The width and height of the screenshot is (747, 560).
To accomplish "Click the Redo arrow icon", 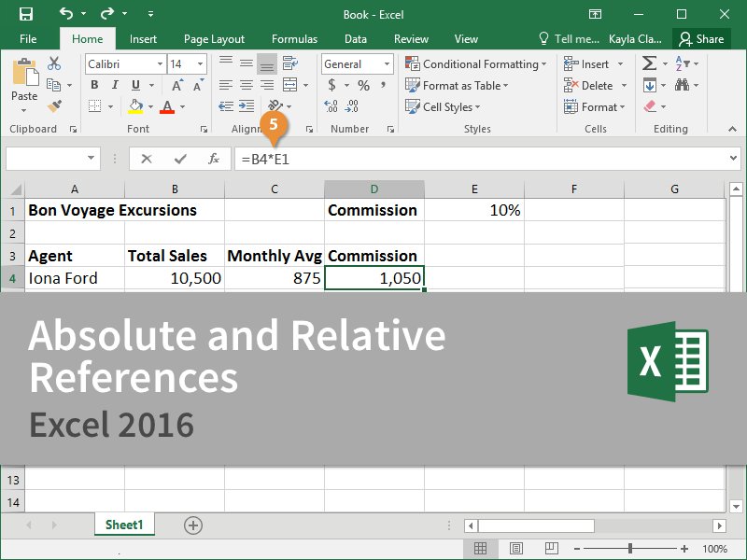I will pos(107,13).
